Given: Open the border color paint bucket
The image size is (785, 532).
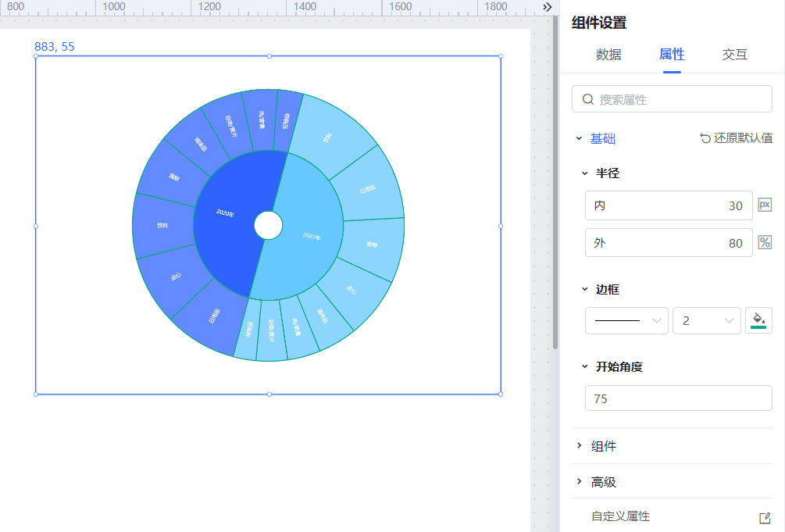Looking at the screenshot, I should click(758, 320).
